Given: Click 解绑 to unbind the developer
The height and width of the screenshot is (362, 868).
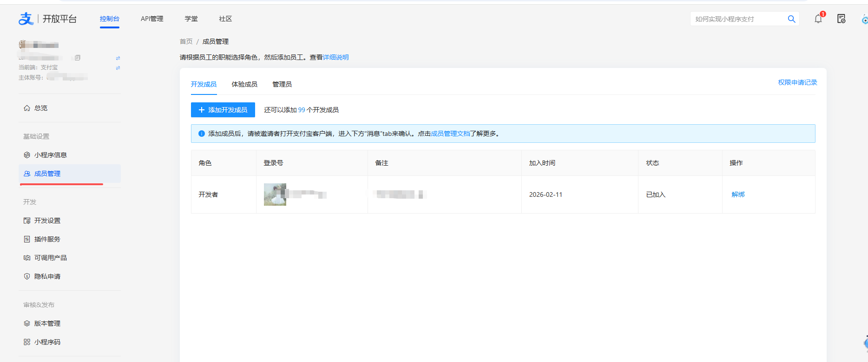Looking at the screenshot, I should [x=738, y=194].
